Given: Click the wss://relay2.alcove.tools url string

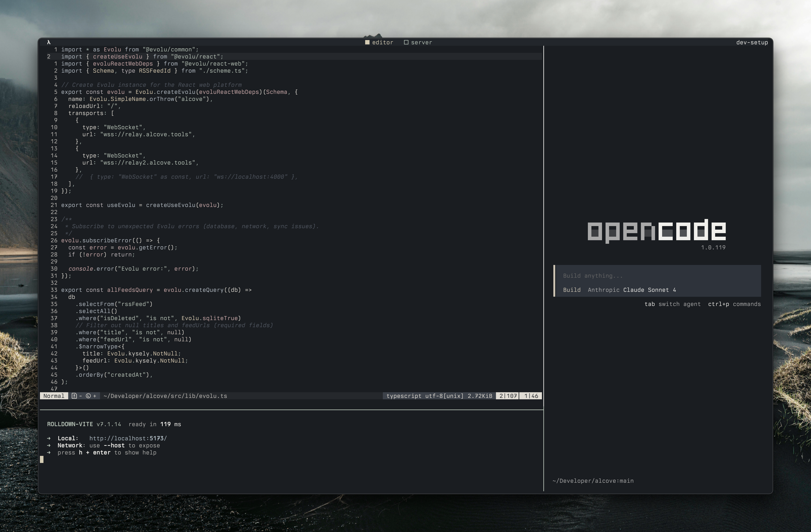Looking at the screenshot, I should (x=148, y=163).
